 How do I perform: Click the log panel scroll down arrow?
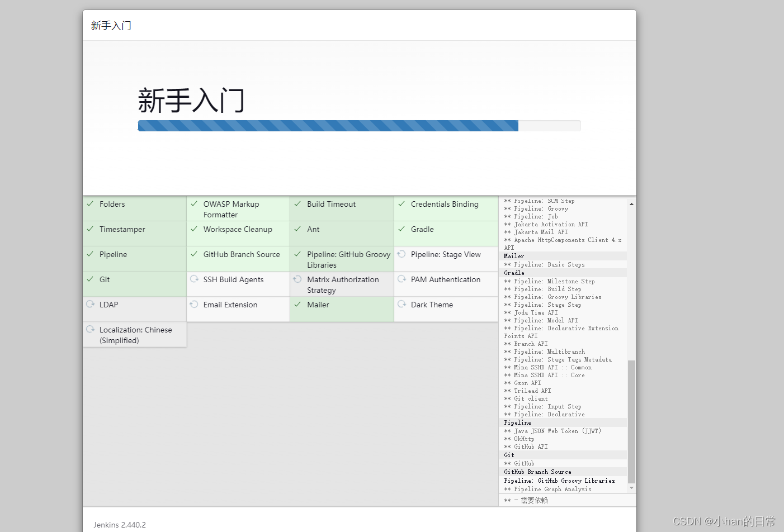click(631, 488)
